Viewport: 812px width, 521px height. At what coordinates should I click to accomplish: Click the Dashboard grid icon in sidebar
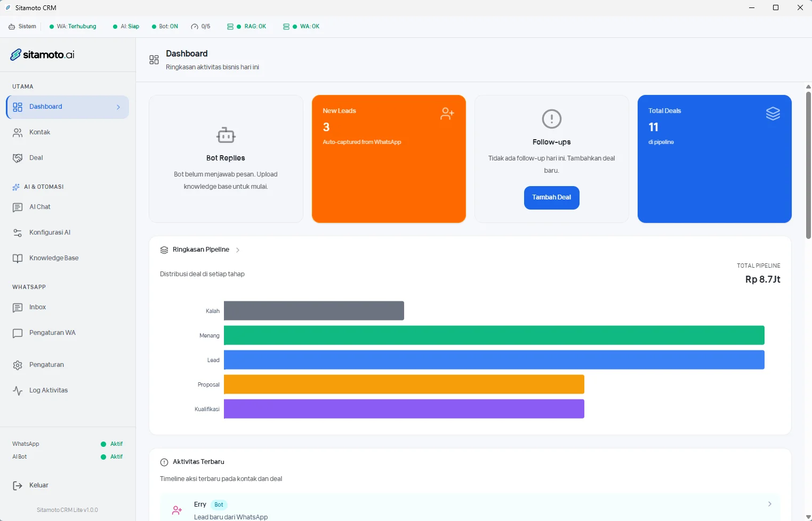click(18, 107)
